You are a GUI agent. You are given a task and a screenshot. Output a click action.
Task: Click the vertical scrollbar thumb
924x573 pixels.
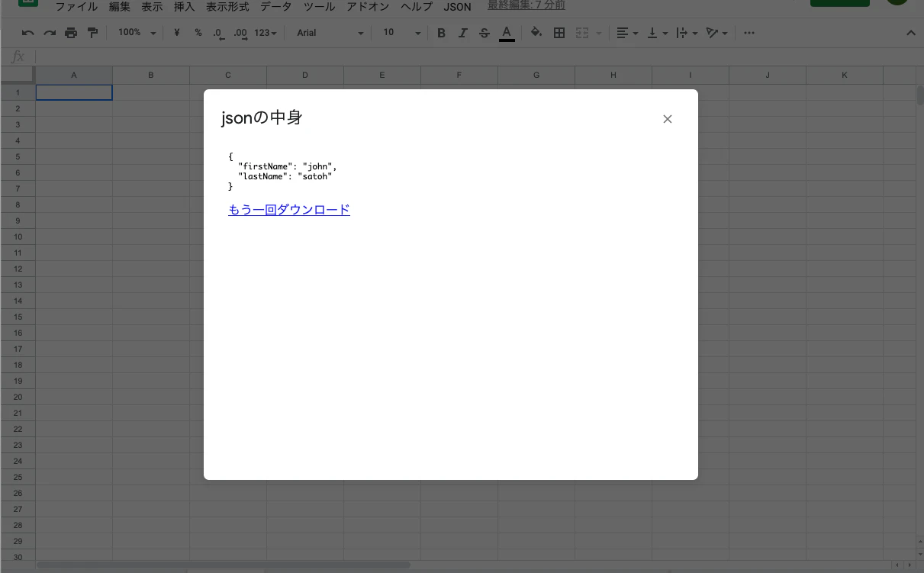tap(919, 95)
